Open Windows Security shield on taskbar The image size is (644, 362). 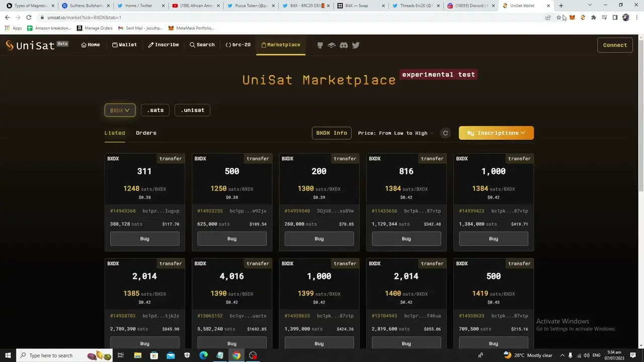pyautogui.click(x=187, y=355)
